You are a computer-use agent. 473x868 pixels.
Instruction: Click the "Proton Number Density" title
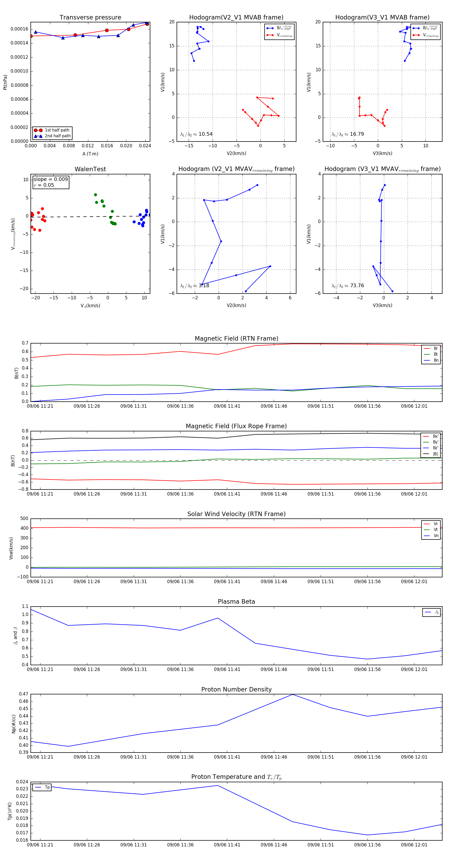pyautogui.click(x=236, y=689)
